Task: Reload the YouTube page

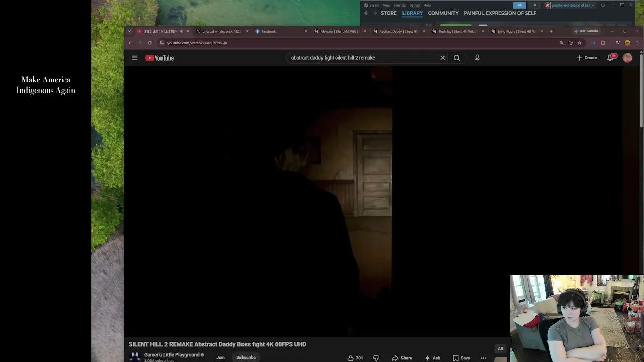Action: (150, 43)
